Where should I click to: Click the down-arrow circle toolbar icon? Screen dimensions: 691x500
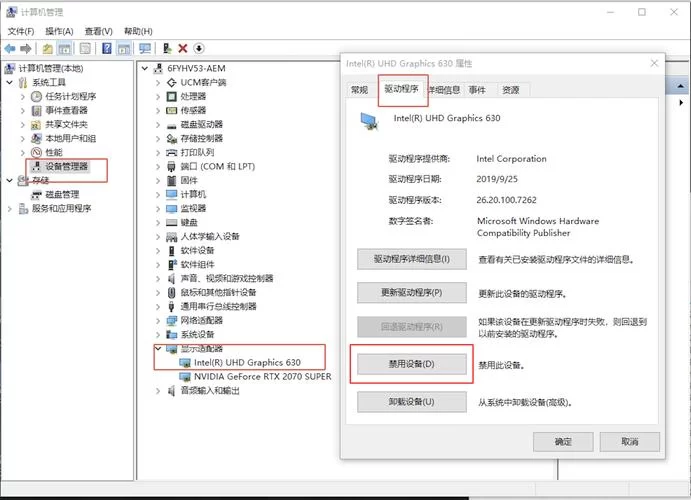tap(199, 48)
